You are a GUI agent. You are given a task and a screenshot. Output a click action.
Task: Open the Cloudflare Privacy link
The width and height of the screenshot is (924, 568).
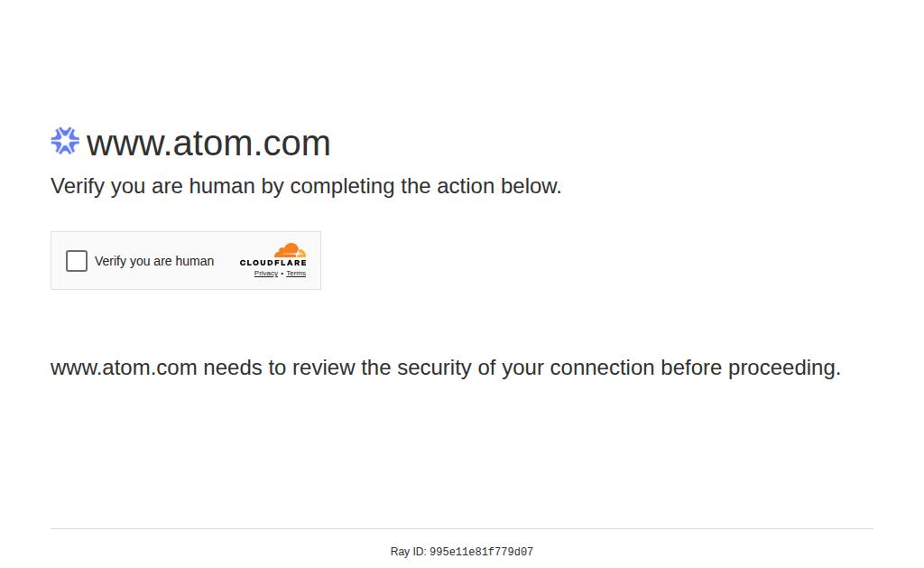(x=265, y=274)
